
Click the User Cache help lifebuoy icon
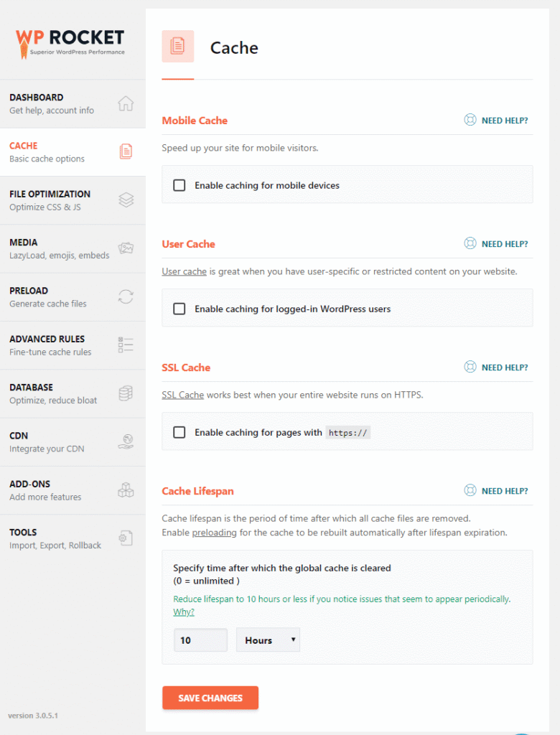470,243
